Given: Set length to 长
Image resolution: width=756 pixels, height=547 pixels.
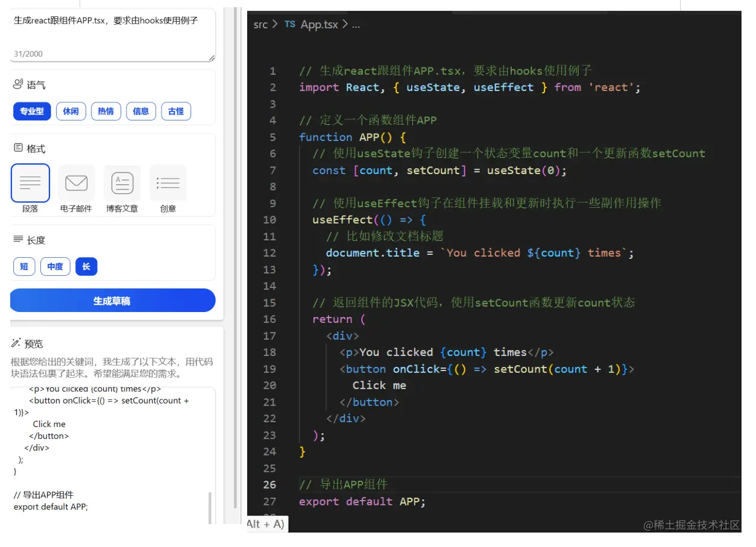Looking at the screenshot, I should [x=86, y=266].
